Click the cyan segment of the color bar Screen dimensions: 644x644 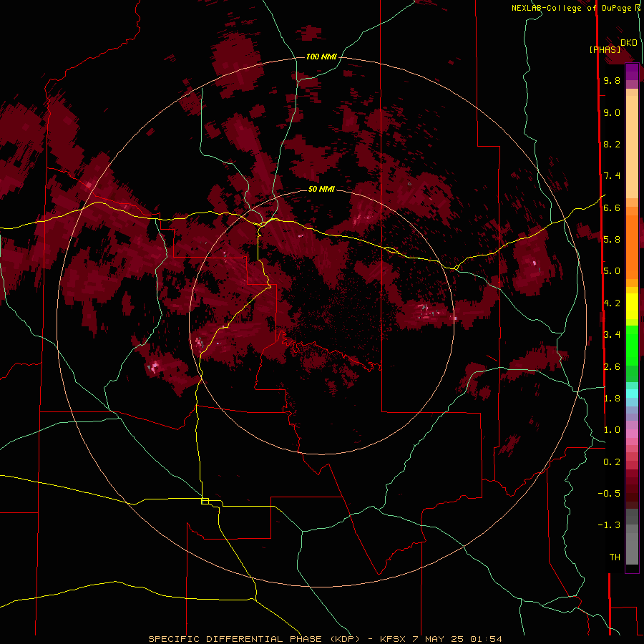point(632,394)
